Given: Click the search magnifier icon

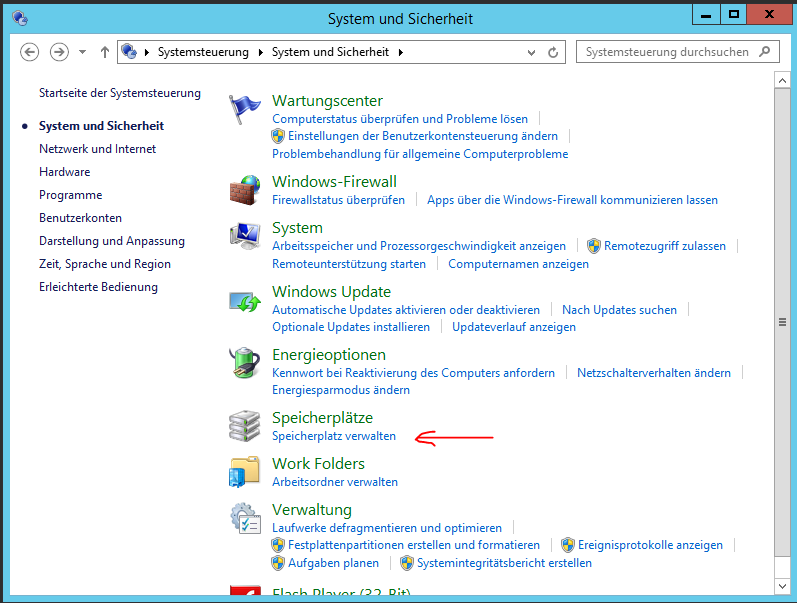Looking at the screenshot, I should [764, 52].
